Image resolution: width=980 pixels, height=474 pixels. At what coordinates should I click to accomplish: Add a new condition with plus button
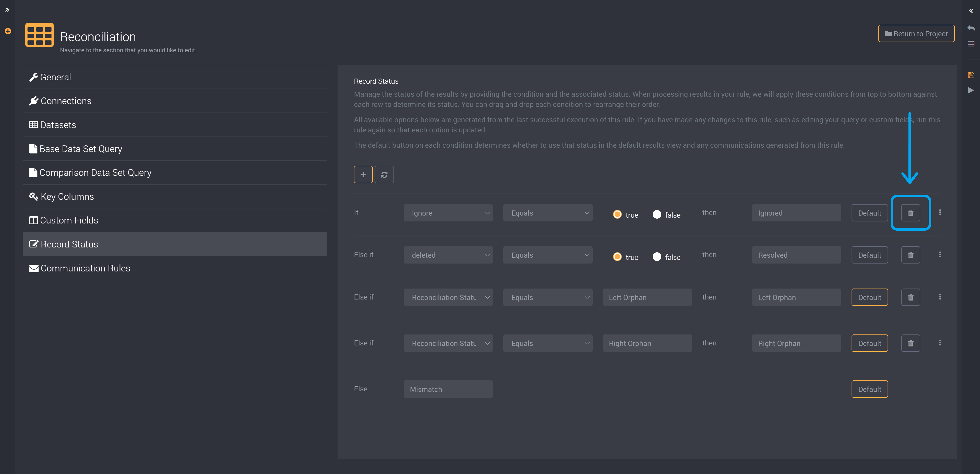click(x=363, y=174)
